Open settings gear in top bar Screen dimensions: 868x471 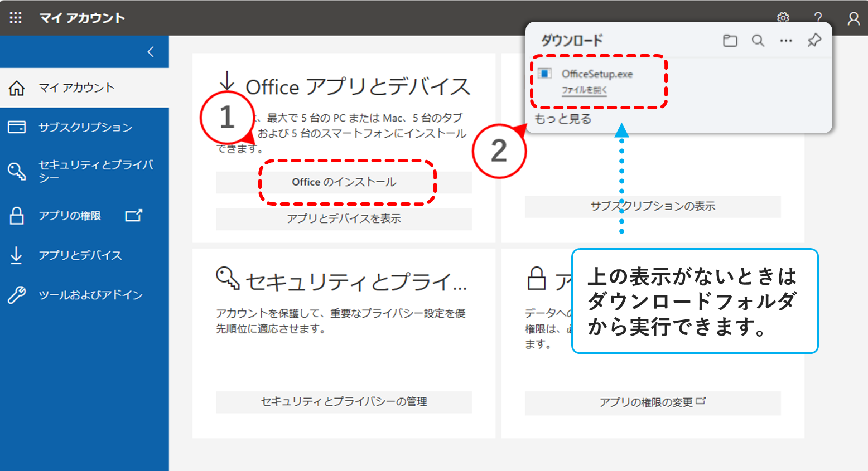coord(783,17)
